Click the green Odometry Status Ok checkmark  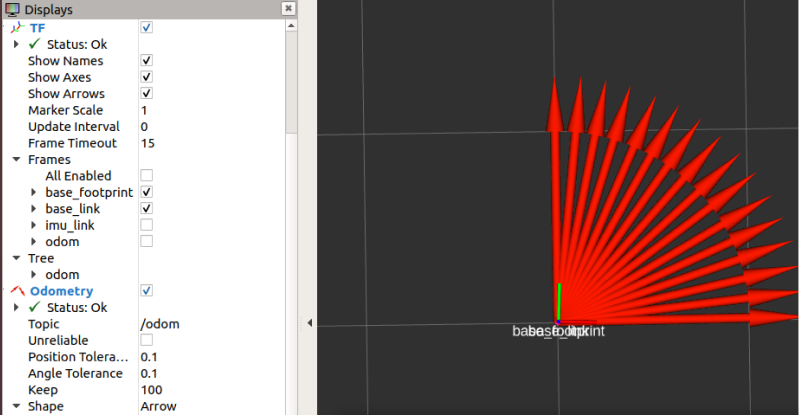click(x=35, y=307)
